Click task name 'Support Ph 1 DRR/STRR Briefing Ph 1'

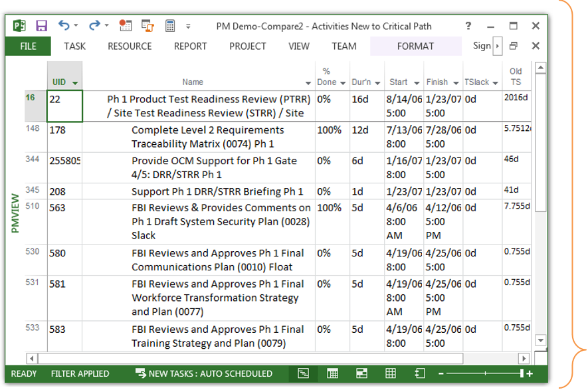(217, 191)
